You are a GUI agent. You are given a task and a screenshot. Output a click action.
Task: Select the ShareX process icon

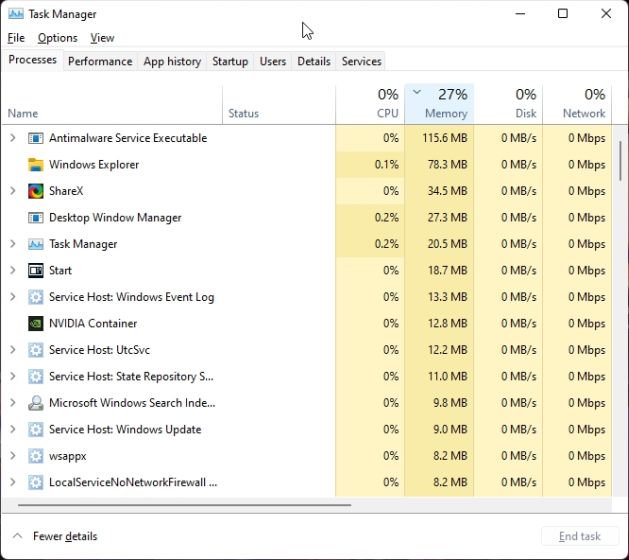point(36,191)
